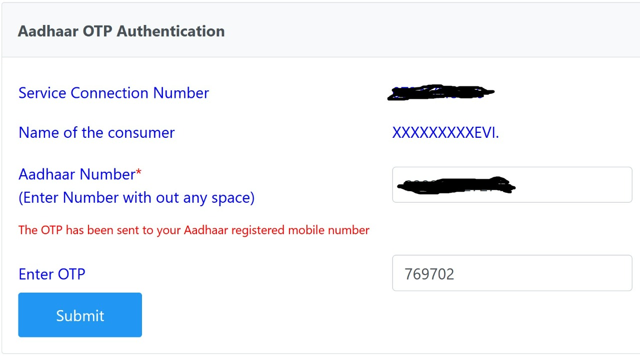The image size is (640, 364).
Task: Click the red required asterisk
Action: pos(139,173)
